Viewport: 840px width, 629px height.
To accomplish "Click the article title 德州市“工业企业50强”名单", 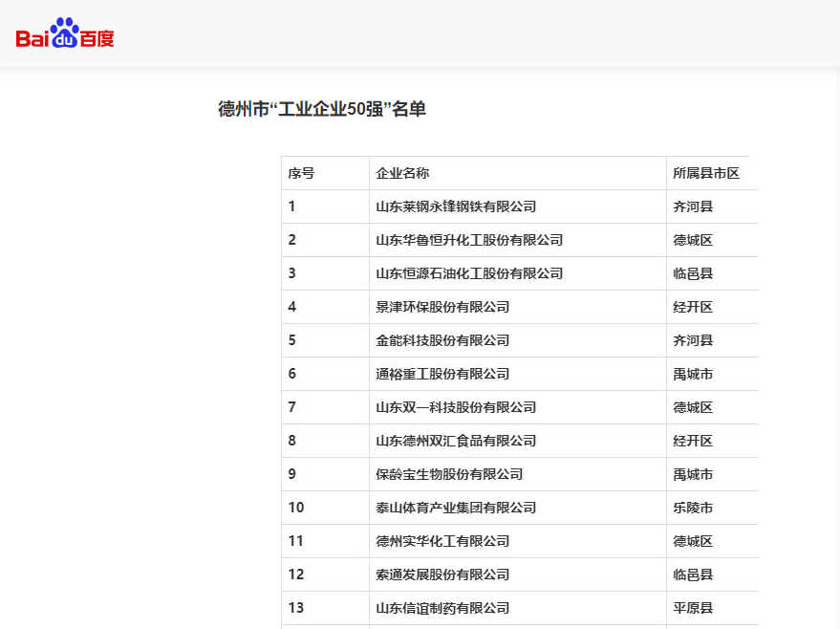I will click(322, 109).
